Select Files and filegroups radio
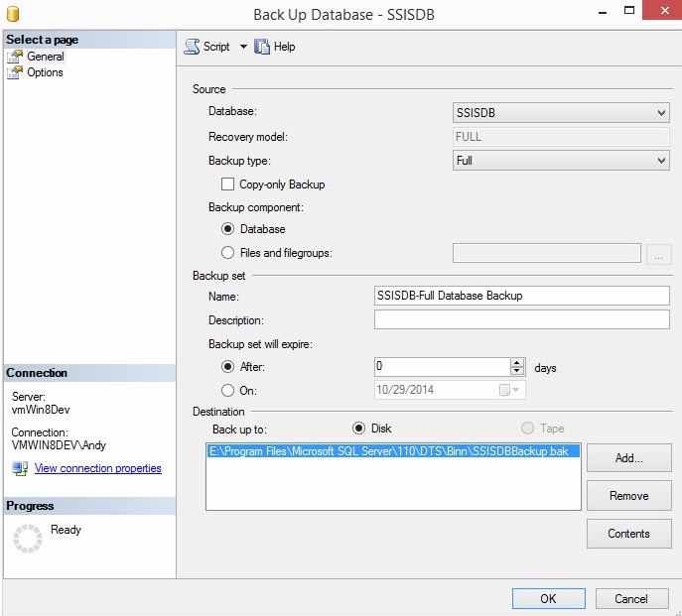 tap(228, 253)
